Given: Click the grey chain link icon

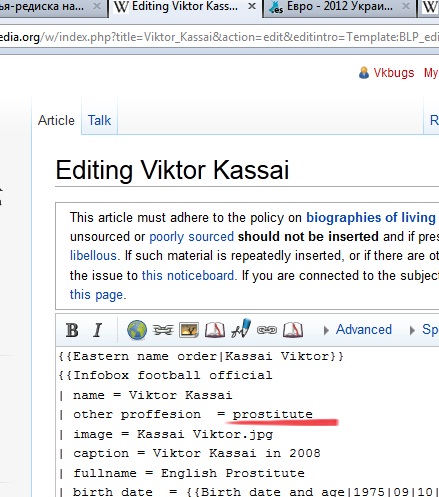Looking at the screenshot, I should click(x=267, y=330).
